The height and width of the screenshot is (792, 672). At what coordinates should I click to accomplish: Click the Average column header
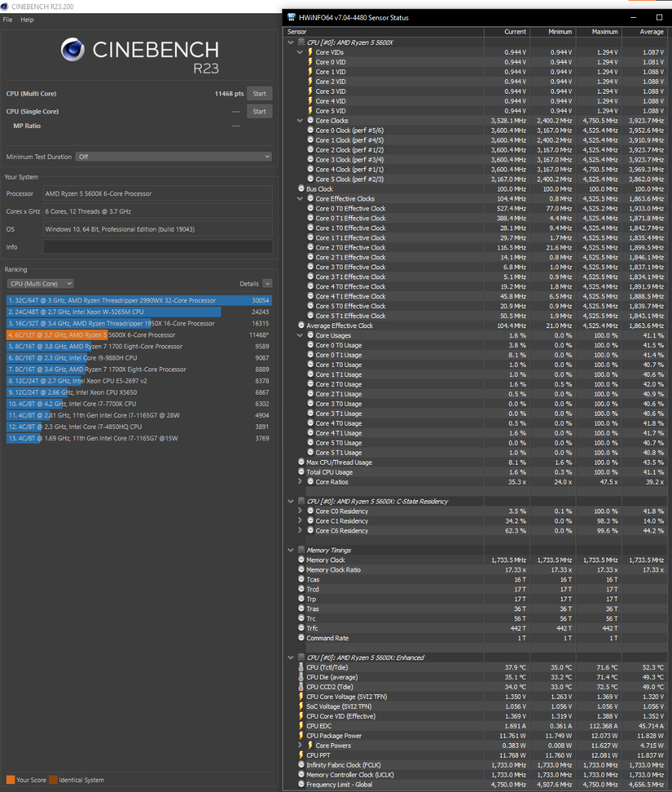[644, 32]
